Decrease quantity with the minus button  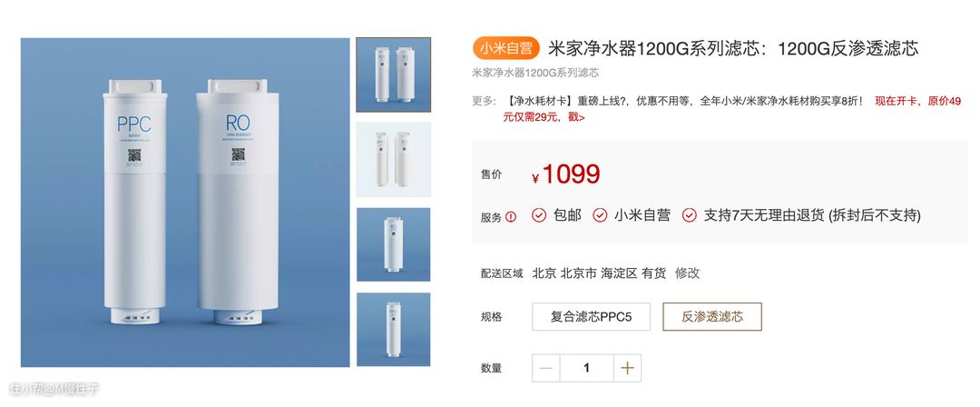[546, 368]
